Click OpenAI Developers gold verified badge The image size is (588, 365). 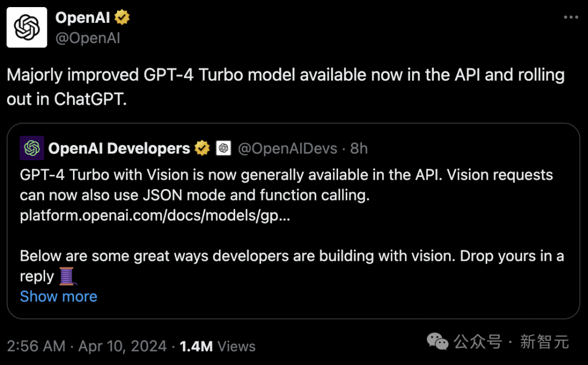(x=202, y=148)
